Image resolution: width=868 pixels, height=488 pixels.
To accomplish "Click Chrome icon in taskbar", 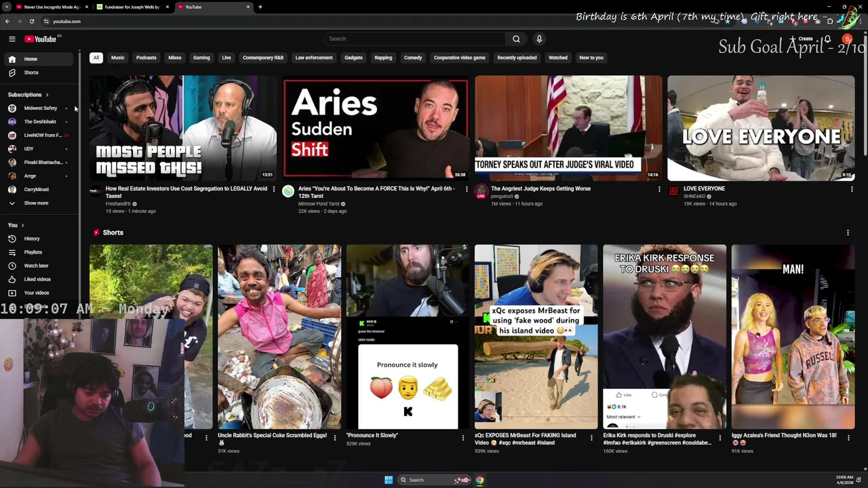I will [x=479, y=480].
